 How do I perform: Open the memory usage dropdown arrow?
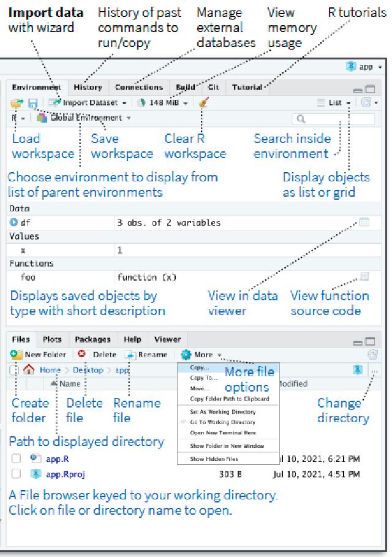186,104
